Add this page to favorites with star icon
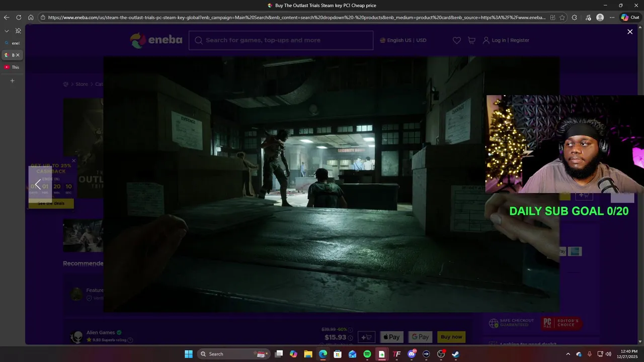 562,18
